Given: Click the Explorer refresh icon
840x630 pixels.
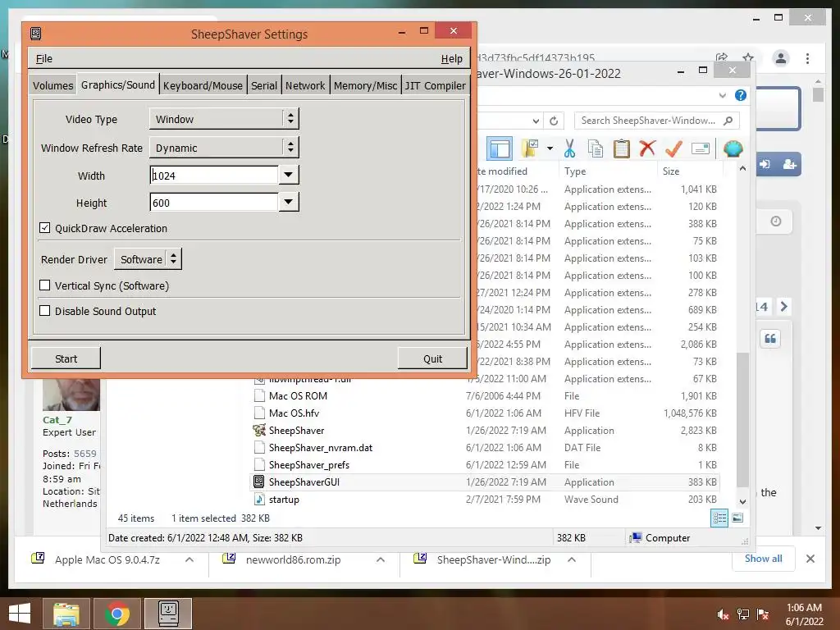Looking at the screenshot, I should (x=554, y=121).
